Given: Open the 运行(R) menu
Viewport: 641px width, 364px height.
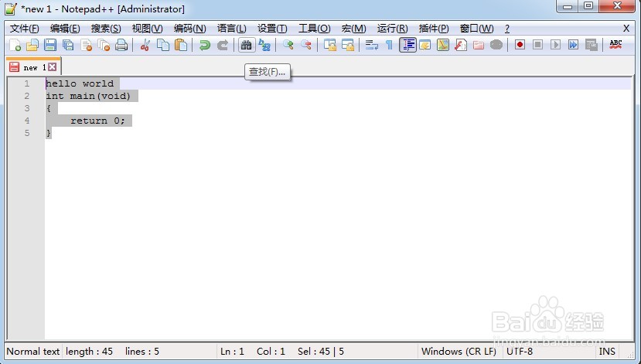Looking at the screenshot, I should [393, 29].
